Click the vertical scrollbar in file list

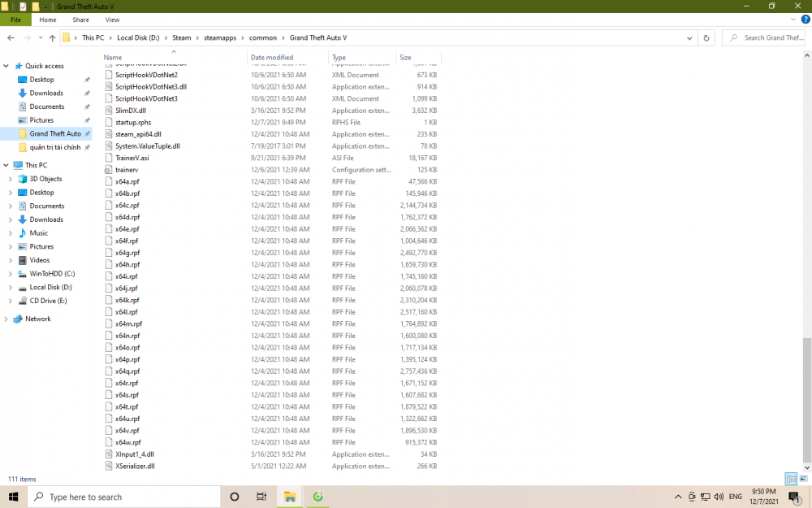tap(806, 398)
